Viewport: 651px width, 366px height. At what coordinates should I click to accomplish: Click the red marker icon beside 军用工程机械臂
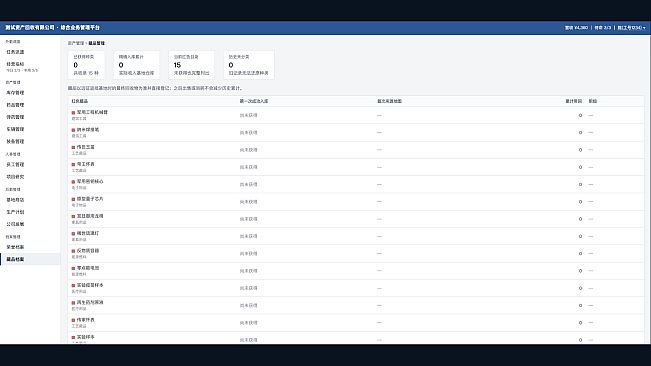coord(73,112)
